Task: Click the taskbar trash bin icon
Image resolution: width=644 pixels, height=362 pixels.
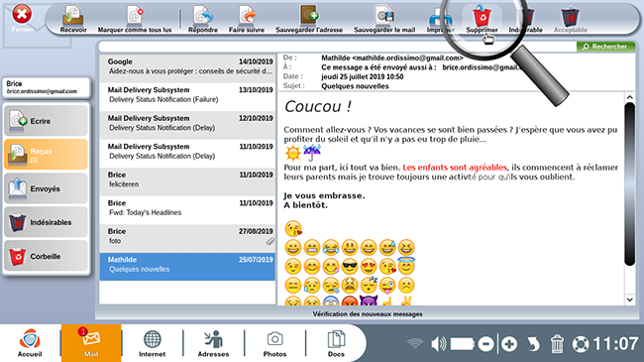Action: pos(557,343)
